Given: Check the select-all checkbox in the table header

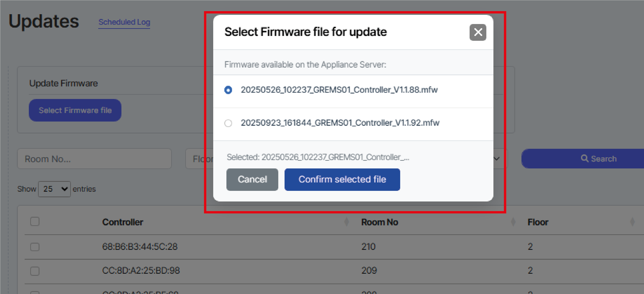Looking at the screenshot, I should 35,221.
